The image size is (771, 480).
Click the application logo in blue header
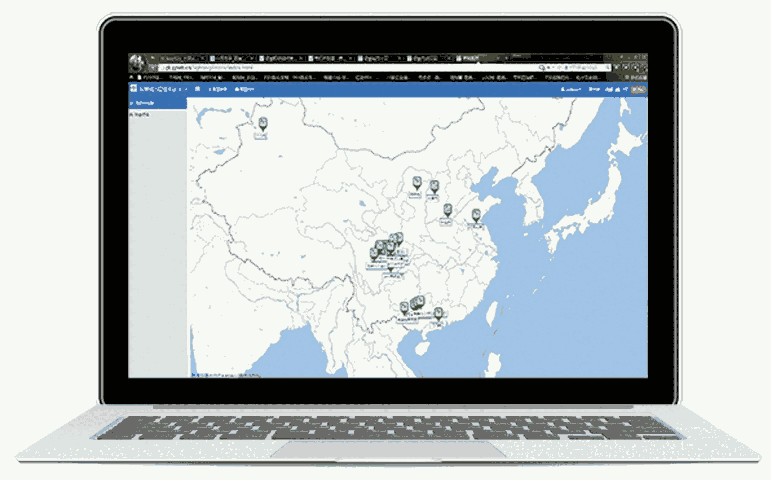coord(134,89)
